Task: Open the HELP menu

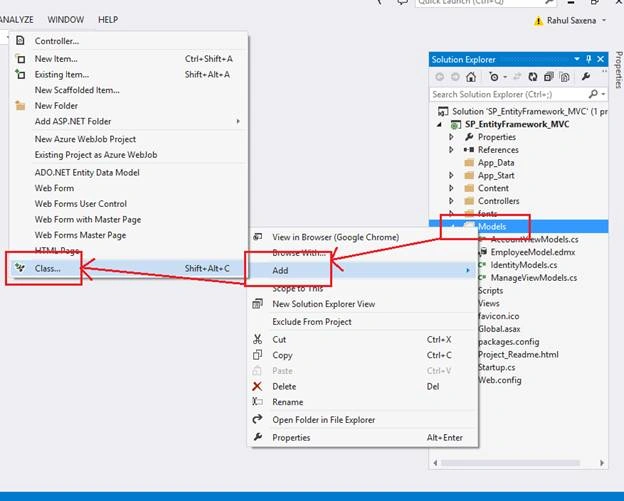Action: pyautogui.click(x=108, y=19)
